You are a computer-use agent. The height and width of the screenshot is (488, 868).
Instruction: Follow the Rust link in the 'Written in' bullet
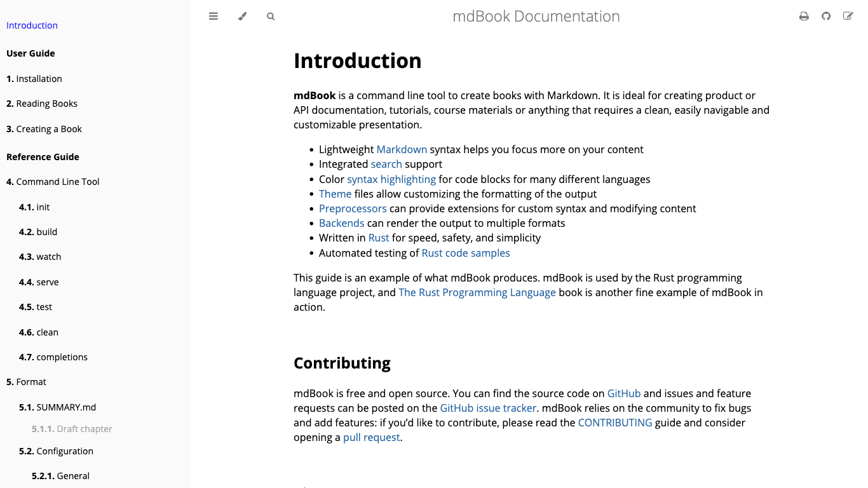click(379, 238)
